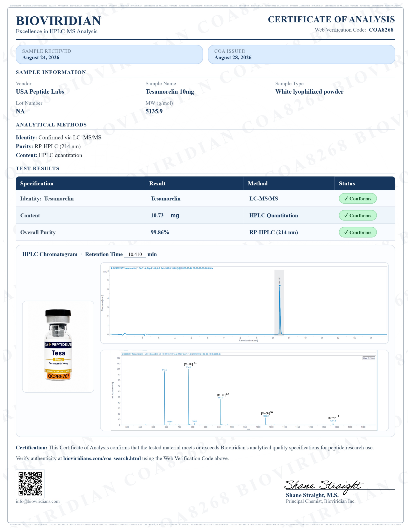Click the sample name Tesamorelin 10mg
Viewport: 411px width, 532px height.
[x=170, y=92]
